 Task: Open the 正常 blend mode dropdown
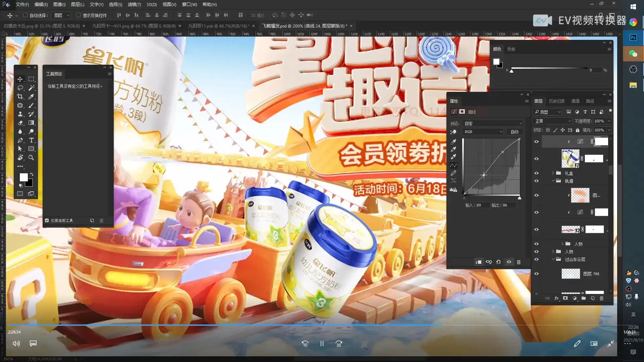pos(552,121)
